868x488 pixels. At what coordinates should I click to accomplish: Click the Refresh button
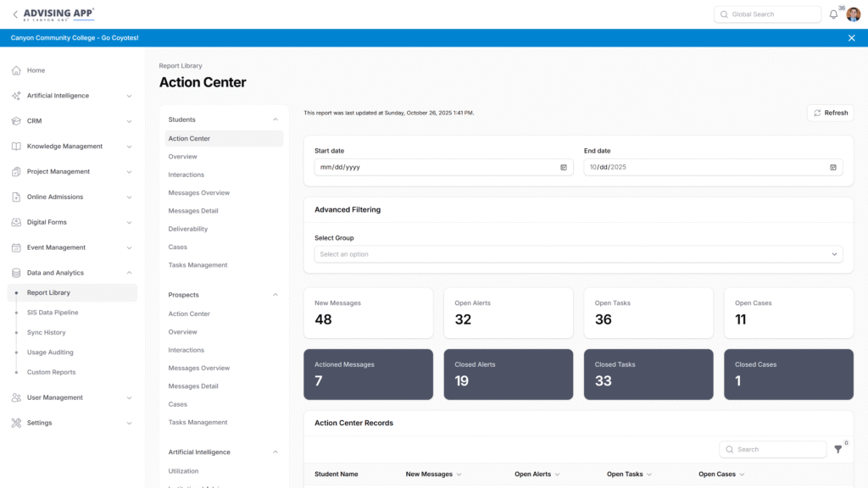coord(830,113)
